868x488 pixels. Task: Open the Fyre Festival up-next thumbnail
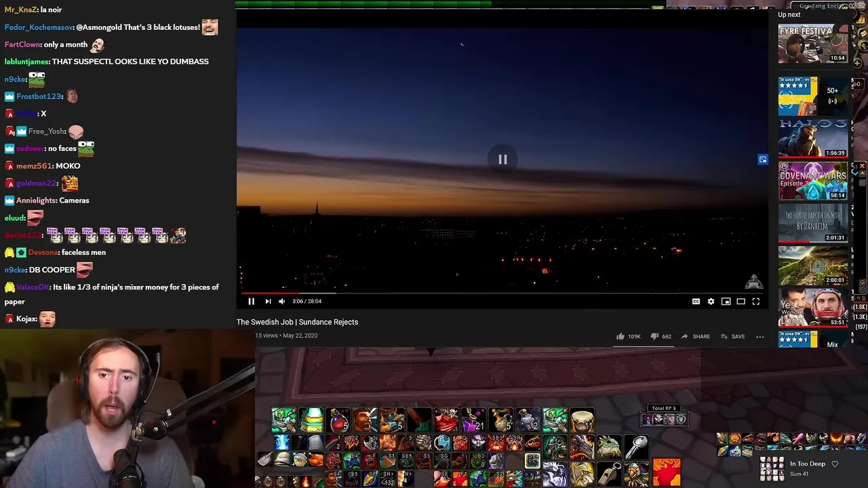pyautogui.click(x=812, y=44)
